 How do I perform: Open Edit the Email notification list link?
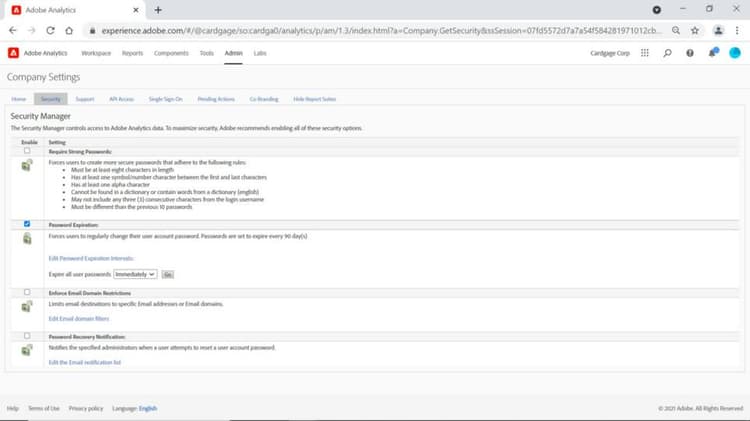(x=85, y=363)
